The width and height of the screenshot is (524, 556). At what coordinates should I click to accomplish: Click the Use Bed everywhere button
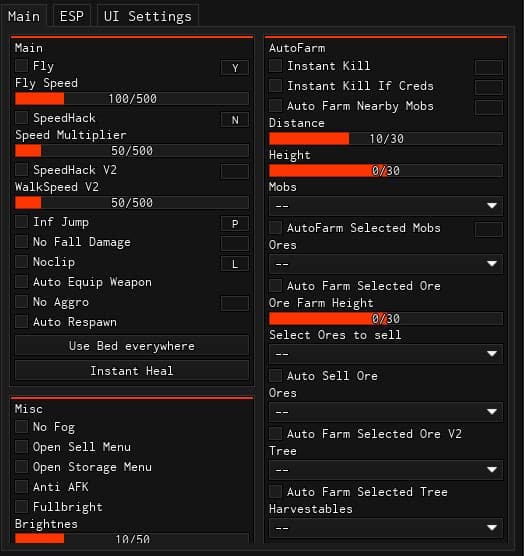coord(132,346)
